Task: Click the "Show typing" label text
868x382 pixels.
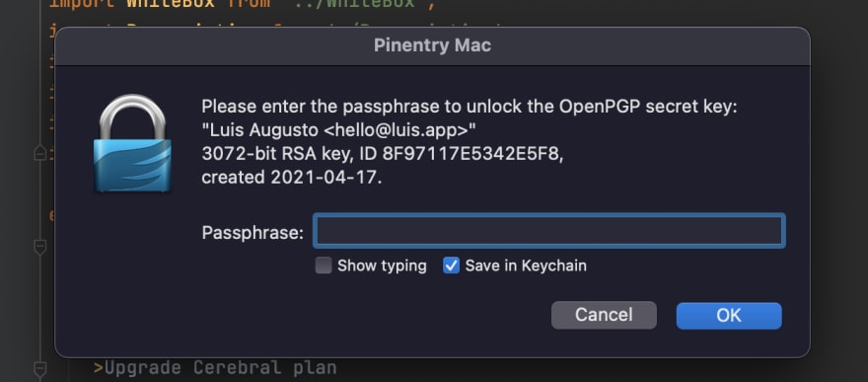Action: coord(382,266)
